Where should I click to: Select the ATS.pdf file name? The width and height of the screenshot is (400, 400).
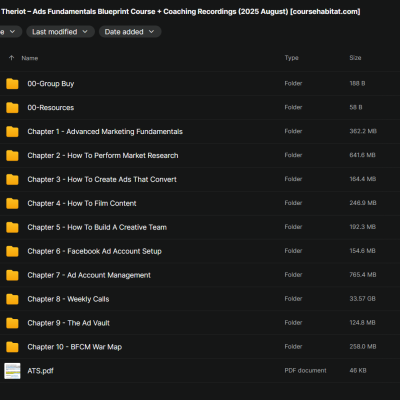(40, 371)
